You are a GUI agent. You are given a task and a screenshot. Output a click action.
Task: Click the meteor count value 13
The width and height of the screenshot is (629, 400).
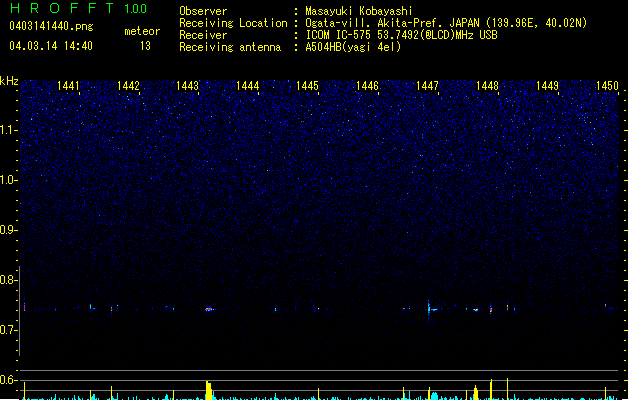coord(145,46)
